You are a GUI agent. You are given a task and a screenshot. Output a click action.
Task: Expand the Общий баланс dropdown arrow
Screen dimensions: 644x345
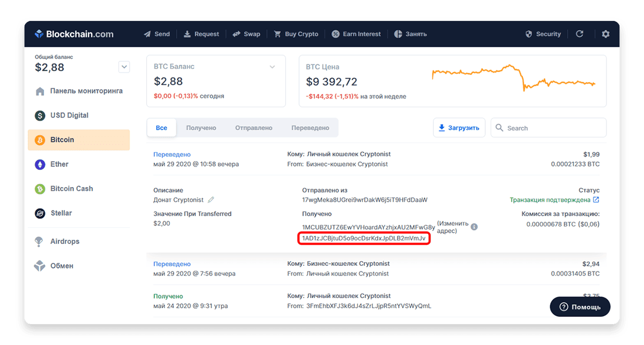click(x=124, y=67)
